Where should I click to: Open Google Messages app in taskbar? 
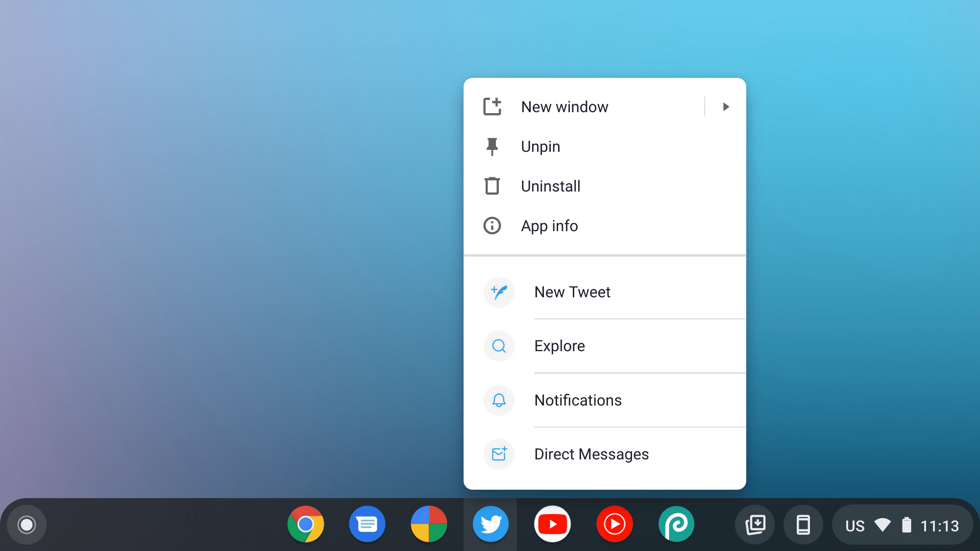pyautogui.click(x=367, y=524)
